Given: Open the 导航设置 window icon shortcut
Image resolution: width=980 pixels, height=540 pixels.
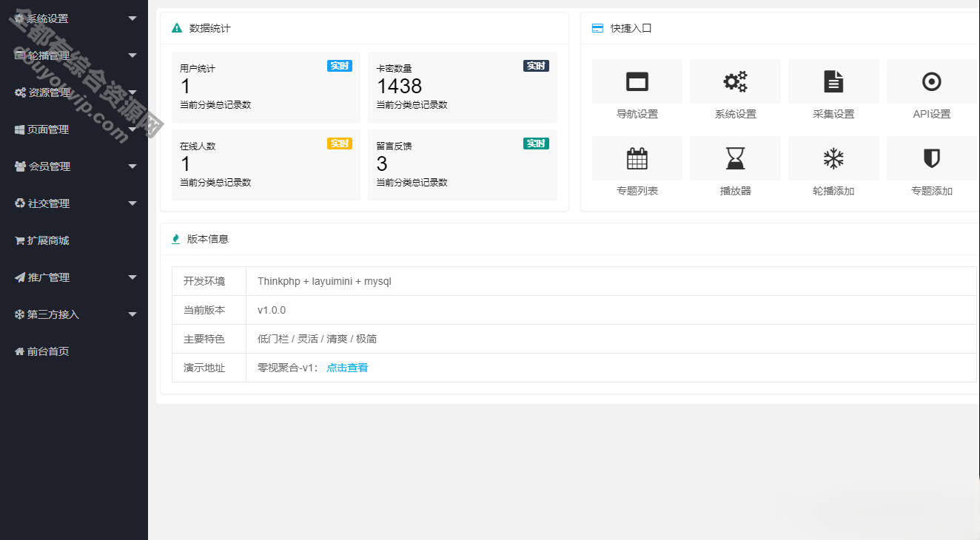Looking at the screenshot, I should point(637,81).
